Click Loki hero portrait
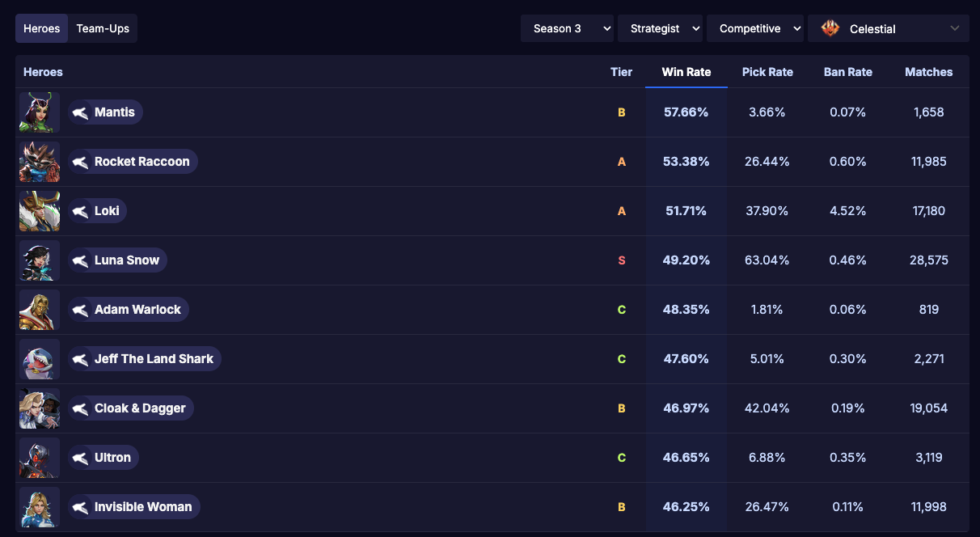This screenshot has width=980, height=537. pyautogui.click(x=40, y=211)
